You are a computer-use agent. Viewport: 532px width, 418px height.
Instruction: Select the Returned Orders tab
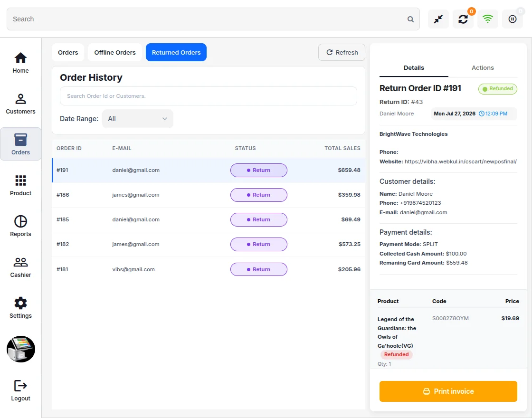[176, 52]
